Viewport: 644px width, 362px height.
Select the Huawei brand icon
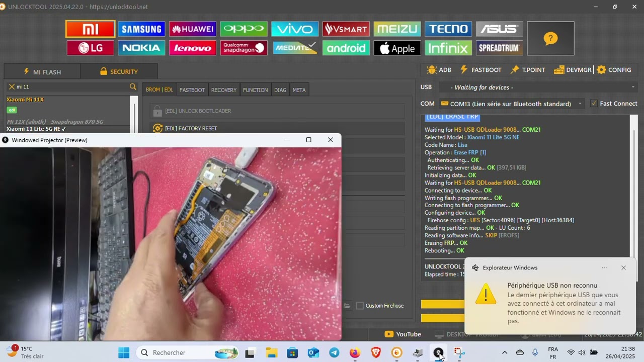[x=193, y=29]
